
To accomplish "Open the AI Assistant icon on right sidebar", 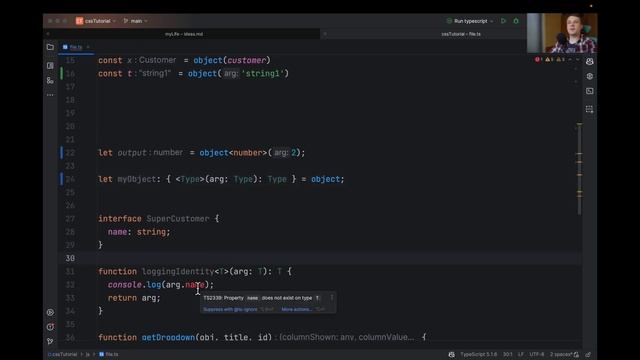I will click(589, 62).
